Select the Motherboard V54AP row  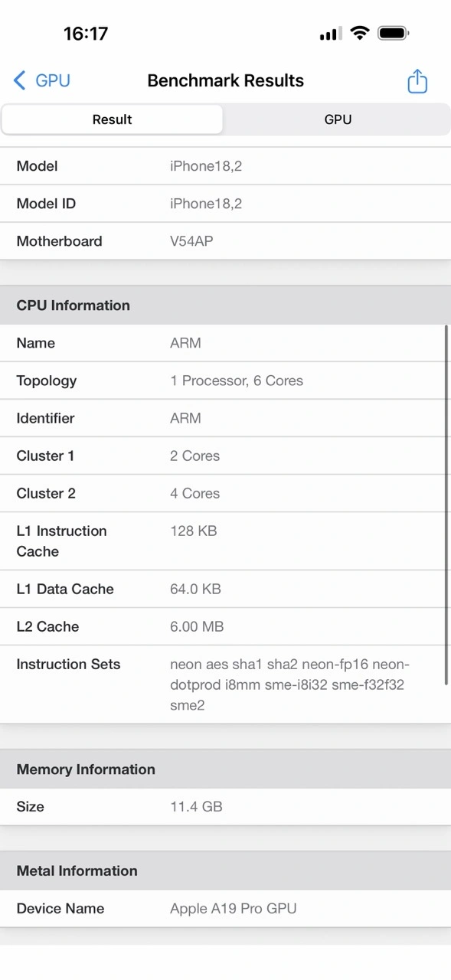tap(225, 241)
